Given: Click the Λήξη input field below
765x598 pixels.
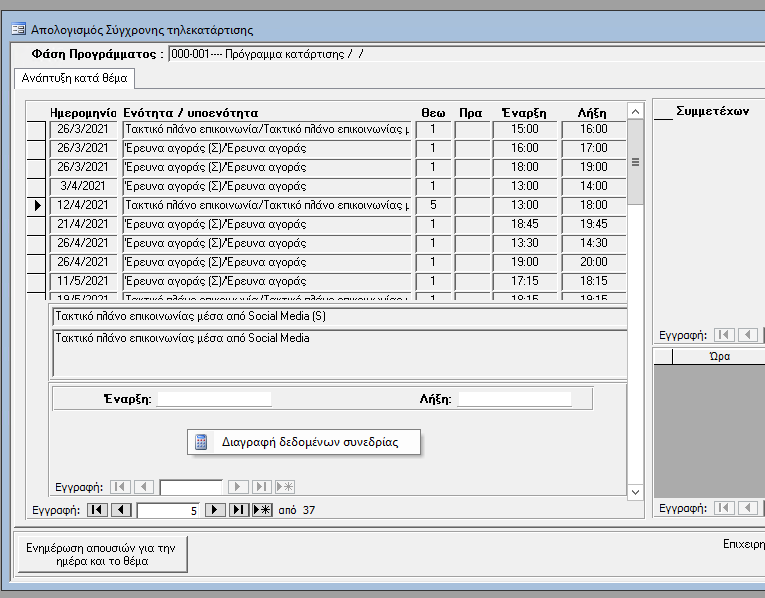Looking at the screenshot, I should [514, 399].
